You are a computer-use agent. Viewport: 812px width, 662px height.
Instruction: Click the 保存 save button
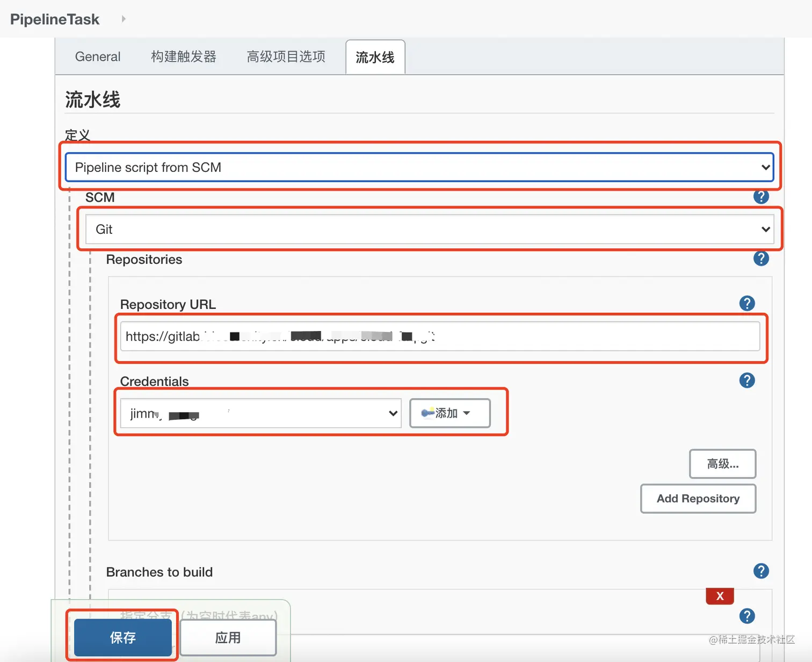[x=123, y=637]
